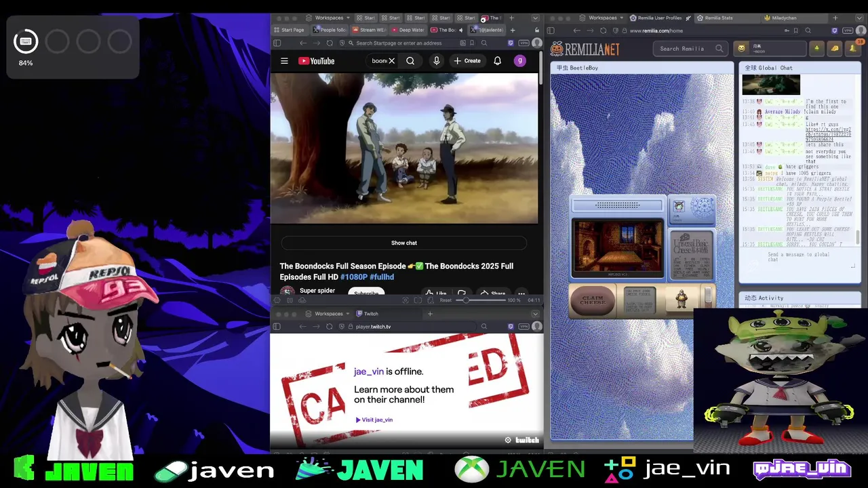Open the cheese icon in the Remilia header

pos(835,48)
